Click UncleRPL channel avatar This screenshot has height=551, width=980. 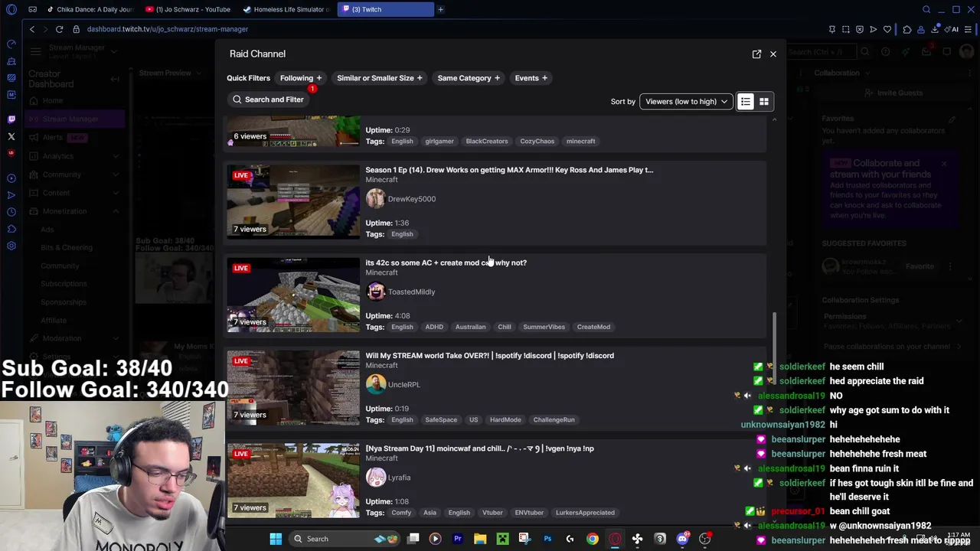[375, 384]
